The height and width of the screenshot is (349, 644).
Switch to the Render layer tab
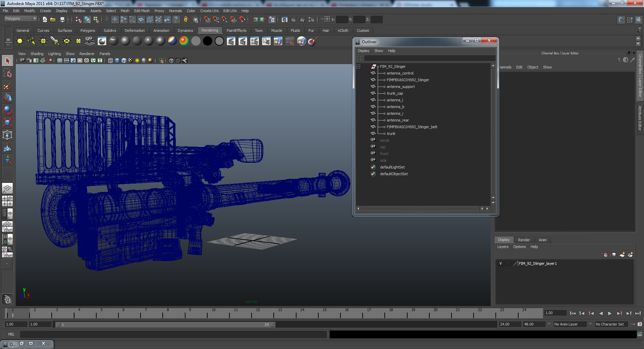(524, 240)
